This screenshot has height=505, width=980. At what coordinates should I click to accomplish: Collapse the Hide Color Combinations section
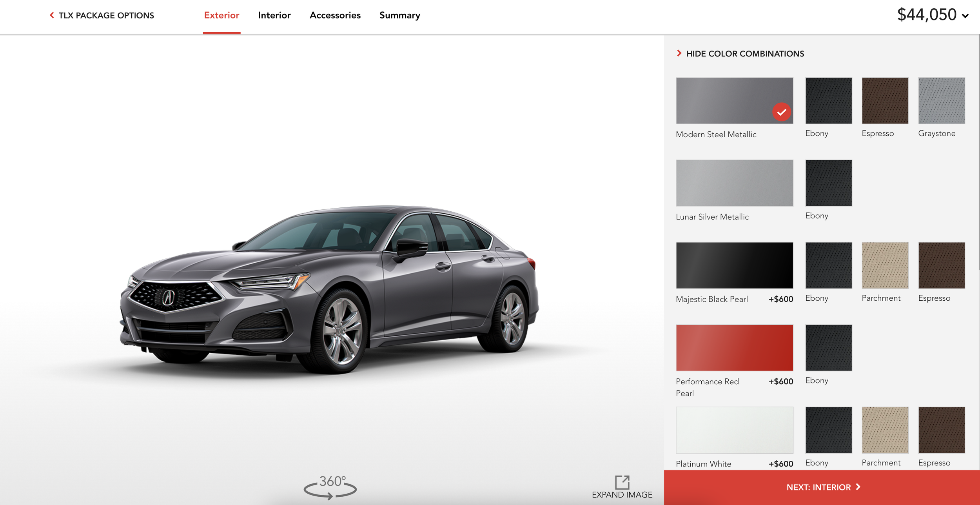click(x=740, y=54)
